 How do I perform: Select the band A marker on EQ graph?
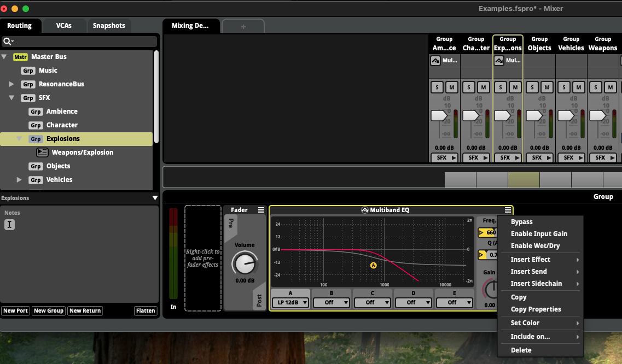coord(373,265)
